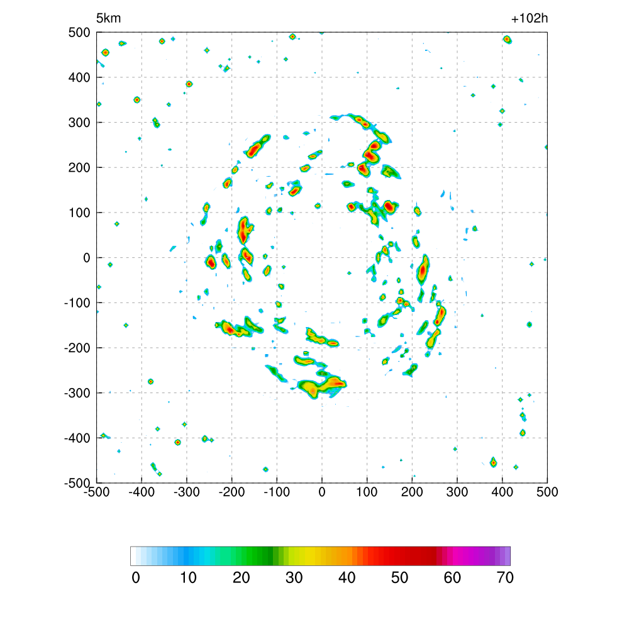
Task: Click the colorbar label '0'
Action: tap(136, 578)
